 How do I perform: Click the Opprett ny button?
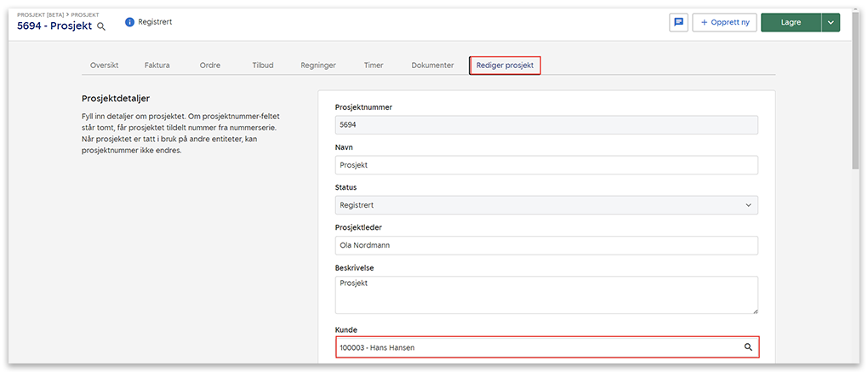tap(724, 23)
